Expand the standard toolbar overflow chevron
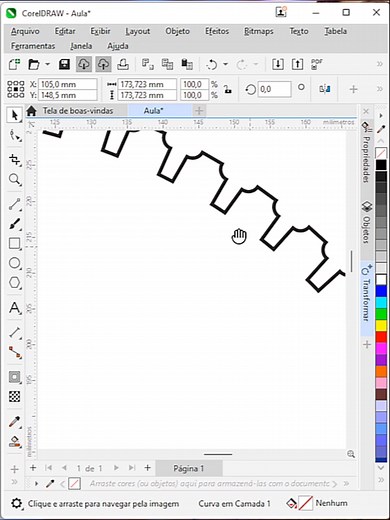390x520 pixels. (379, 64)
